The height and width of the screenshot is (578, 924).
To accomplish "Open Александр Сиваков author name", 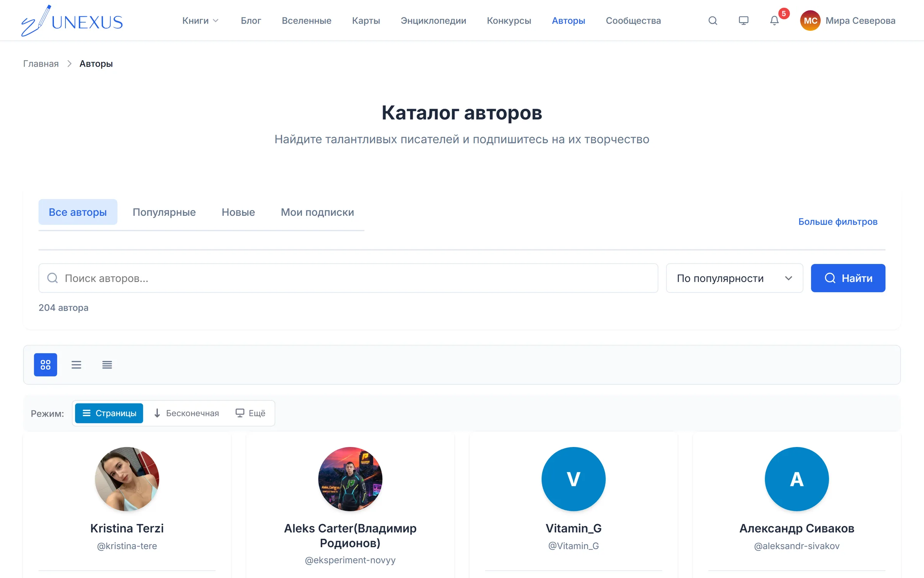I will (797, 528).
